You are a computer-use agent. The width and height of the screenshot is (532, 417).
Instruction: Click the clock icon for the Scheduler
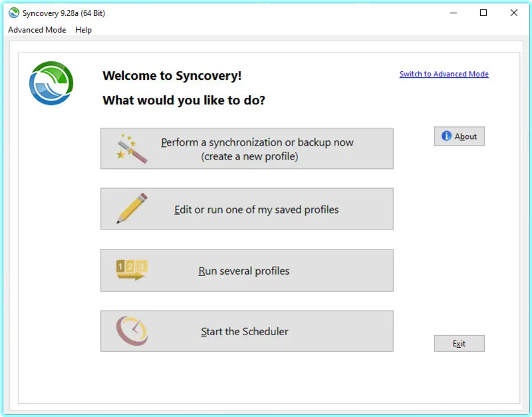click(132, 331)
